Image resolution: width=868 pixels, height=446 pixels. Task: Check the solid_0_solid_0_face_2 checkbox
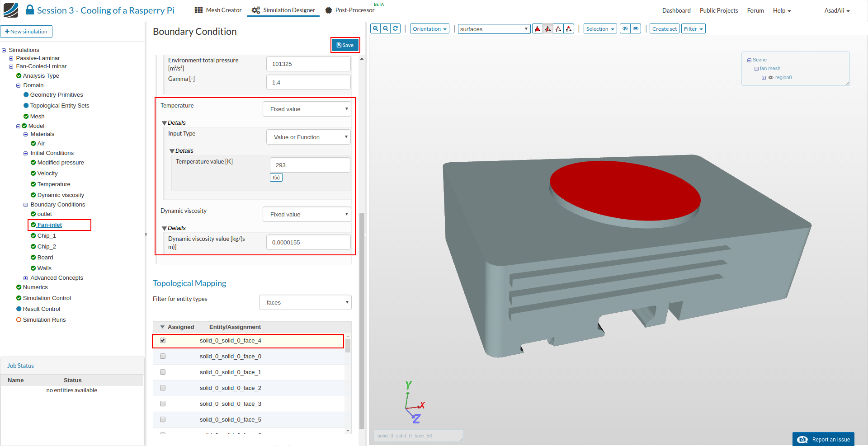click(163, 388)
